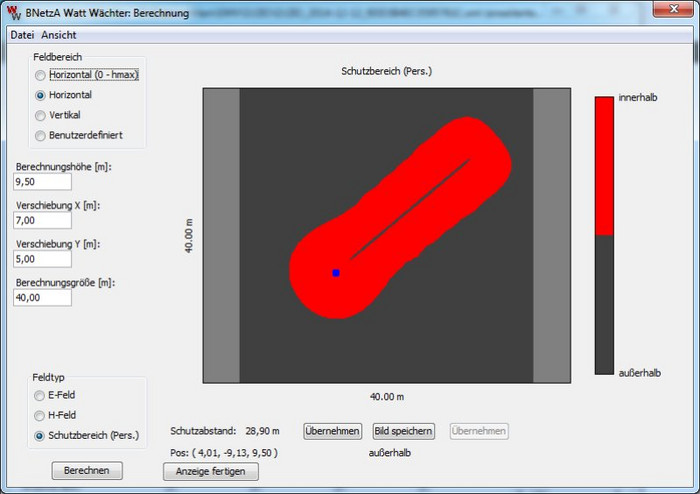The image size is (700, 494).
Task: Click the Berechnungshöhe input field
Action: pyautogui.click(x=42, y=182)
